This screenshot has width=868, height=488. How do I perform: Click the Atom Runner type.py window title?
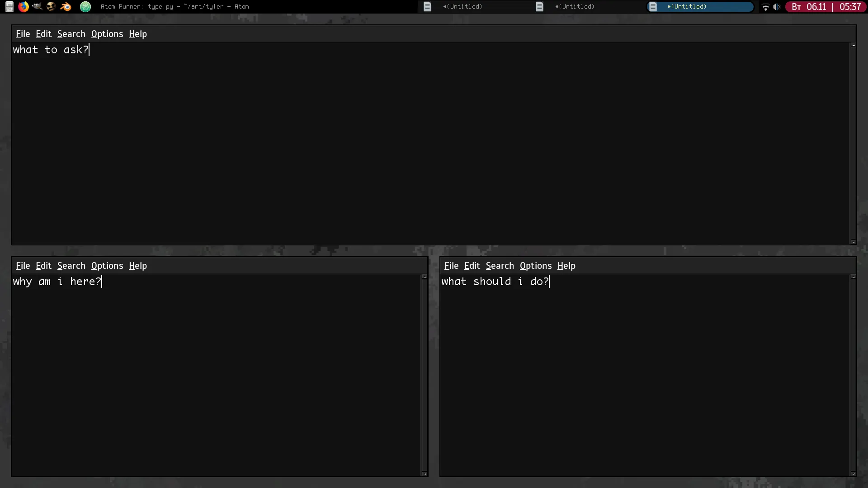(175, 7)
